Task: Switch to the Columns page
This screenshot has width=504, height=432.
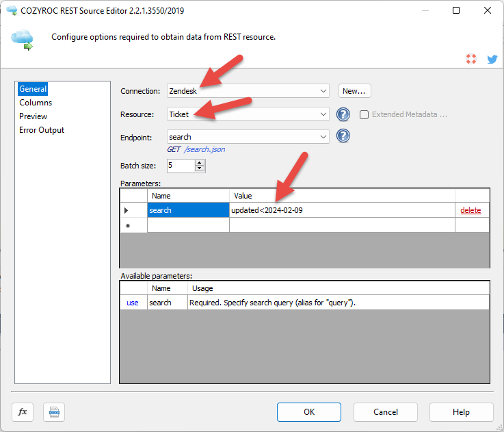Action: 36,103
